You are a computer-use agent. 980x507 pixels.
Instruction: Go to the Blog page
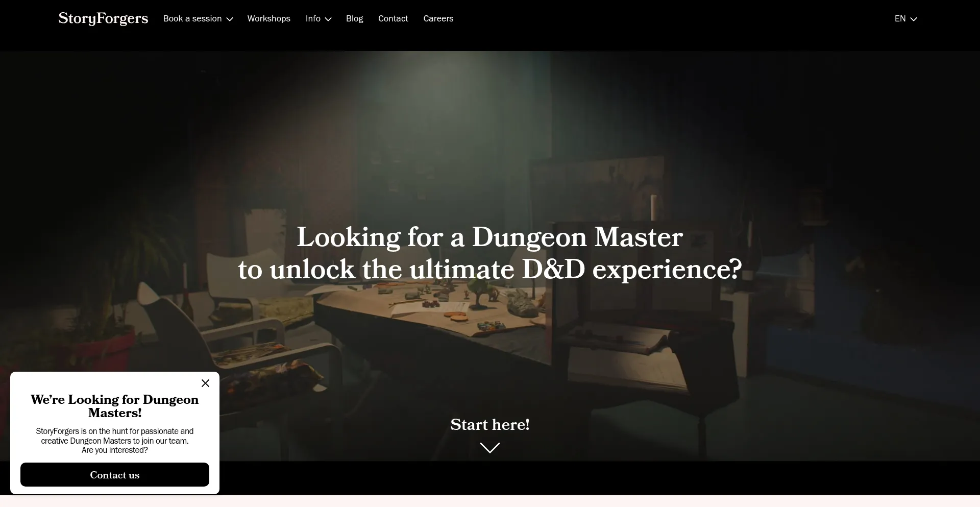click(354, 18)
